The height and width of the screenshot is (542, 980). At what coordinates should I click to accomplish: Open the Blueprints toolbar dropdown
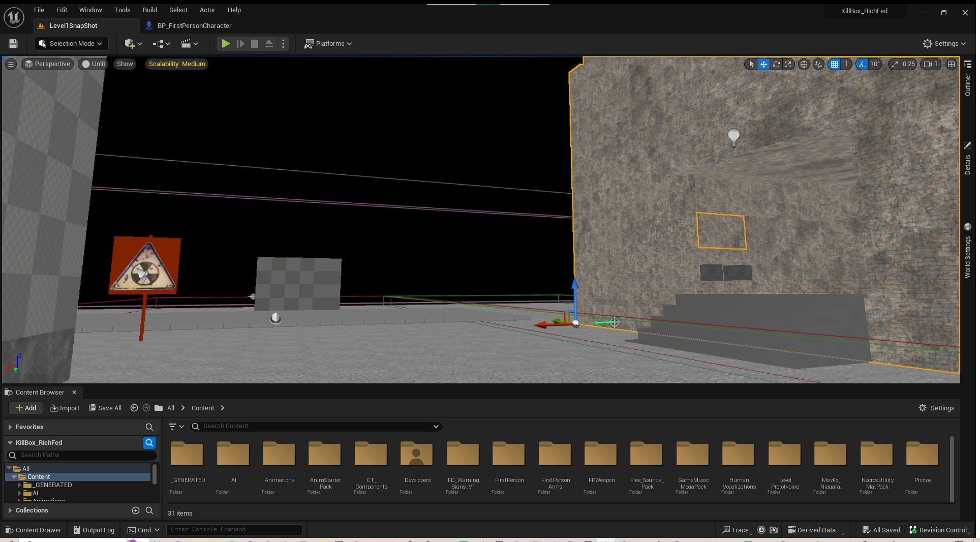pos(161,44)
